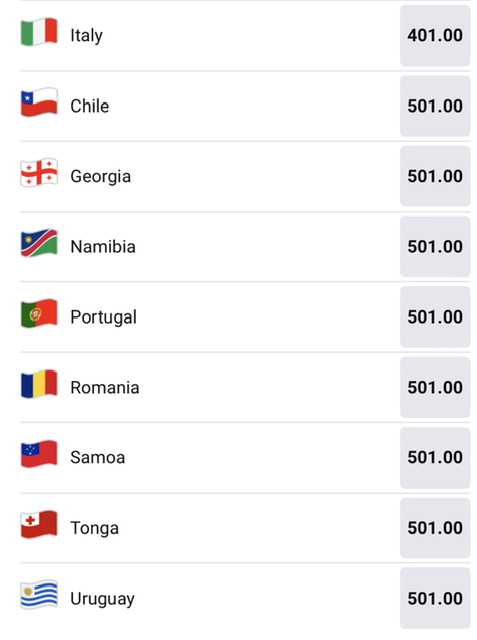477x640 pixels.
Task: Click the Namibia flag icon
Action: [x=39, y=243]
